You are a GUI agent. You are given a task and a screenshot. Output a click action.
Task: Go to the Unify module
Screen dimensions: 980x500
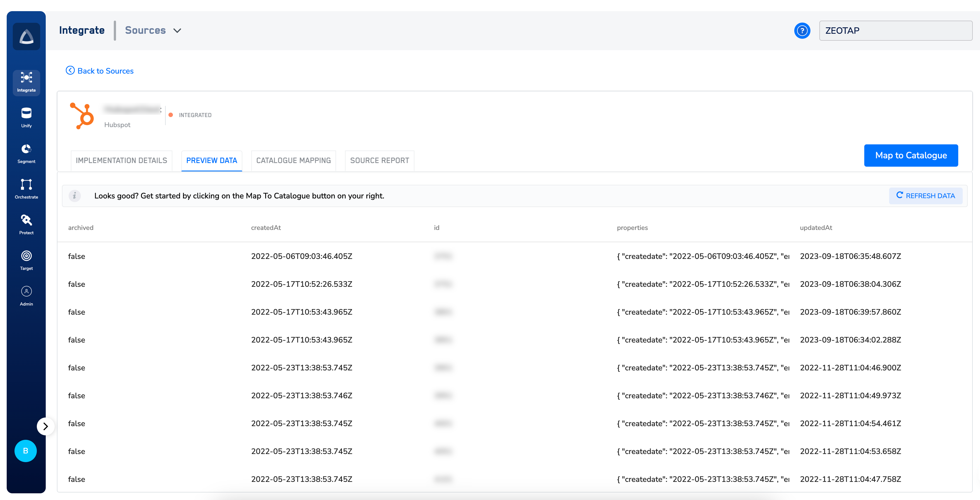26,118
